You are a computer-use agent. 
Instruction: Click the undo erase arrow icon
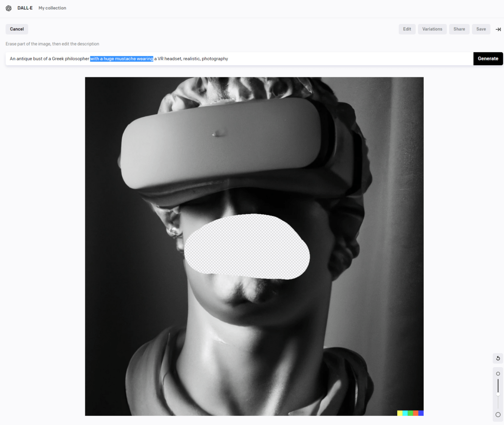(498, 358)
